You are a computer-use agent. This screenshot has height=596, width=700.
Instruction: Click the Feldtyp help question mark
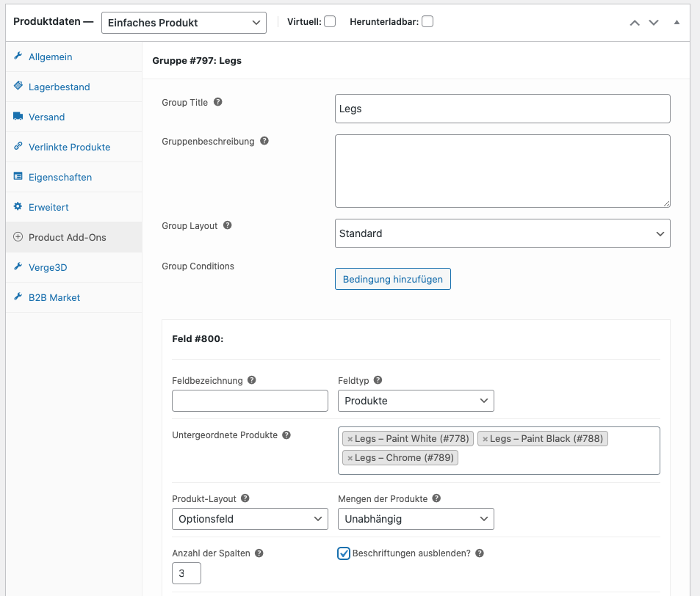pos(378,380)
